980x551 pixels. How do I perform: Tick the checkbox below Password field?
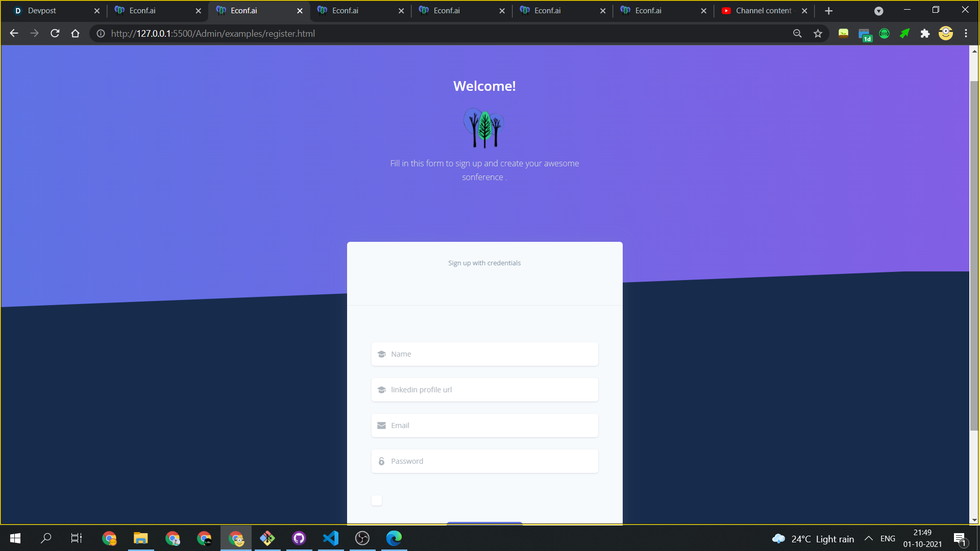coord(377,500)
